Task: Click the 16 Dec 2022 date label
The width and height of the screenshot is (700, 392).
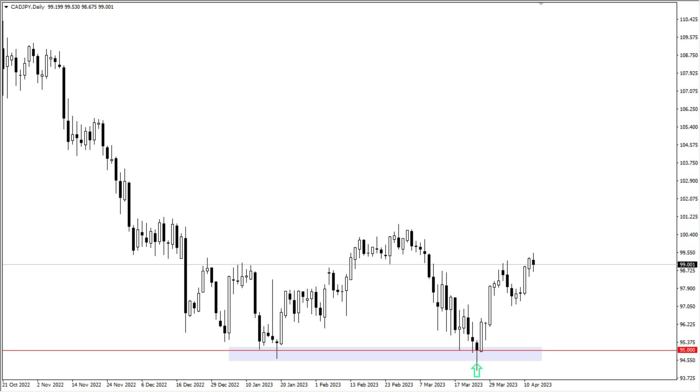Action: pyautogui.click(x=190, y=384)
